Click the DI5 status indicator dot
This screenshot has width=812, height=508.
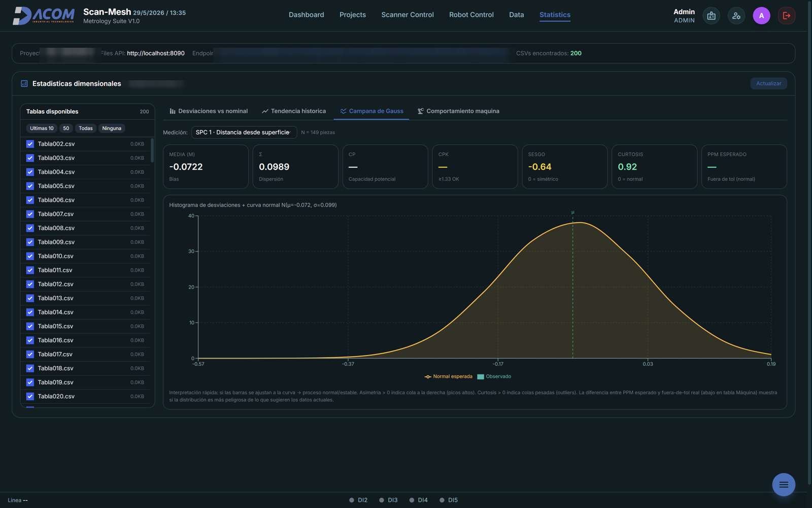click(x=442, y=500)
